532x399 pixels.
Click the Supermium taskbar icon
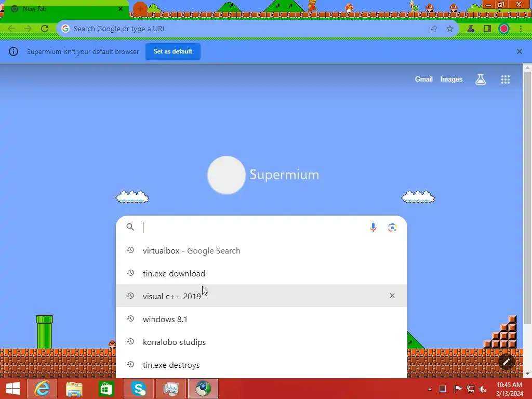(x=203, y=389)
